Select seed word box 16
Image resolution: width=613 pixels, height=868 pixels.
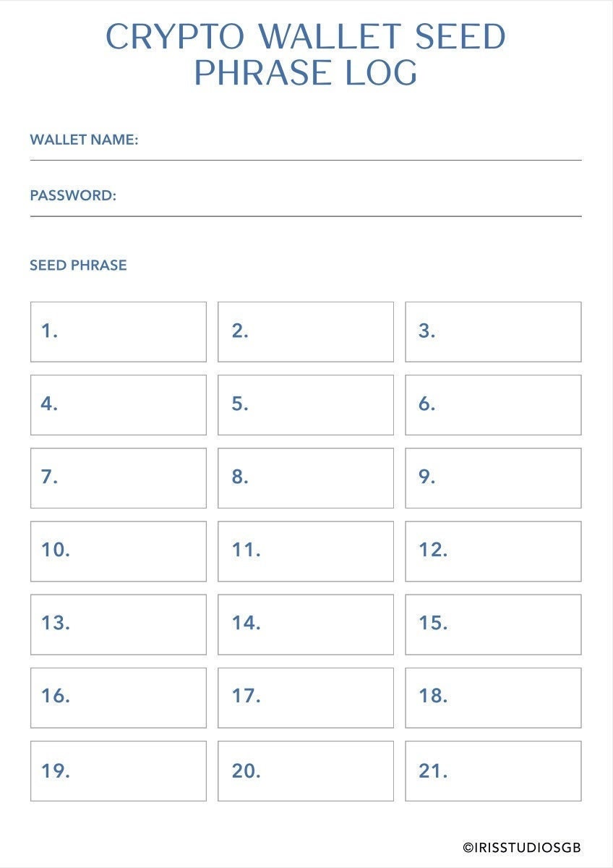click(119, 698)
